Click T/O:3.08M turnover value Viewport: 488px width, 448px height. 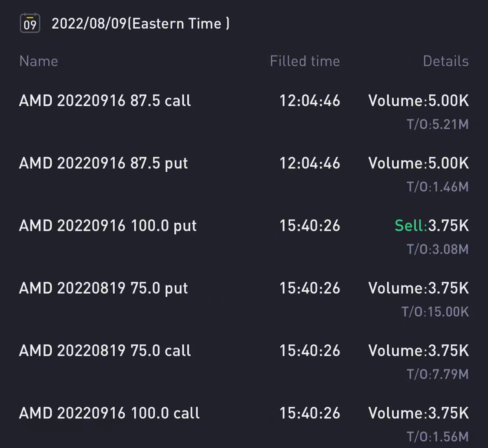point(438,249)
